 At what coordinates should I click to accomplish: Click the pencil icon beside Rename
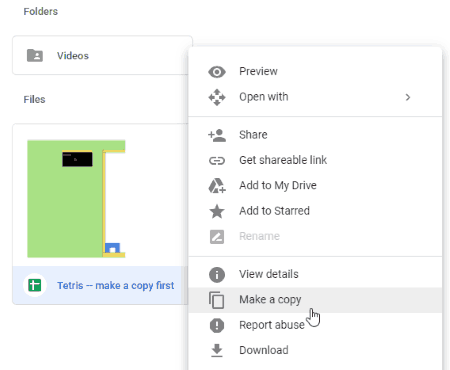pos(217,237)
